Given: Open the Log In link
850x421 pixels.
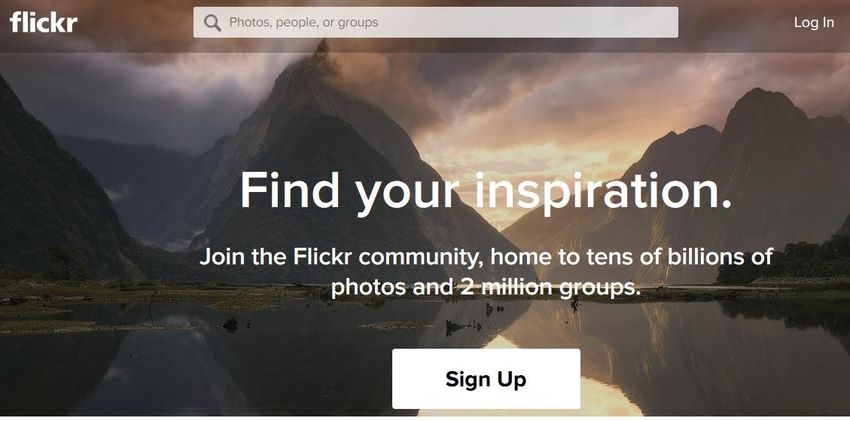Looking at the screenshot, I should (x=814, y=22).
